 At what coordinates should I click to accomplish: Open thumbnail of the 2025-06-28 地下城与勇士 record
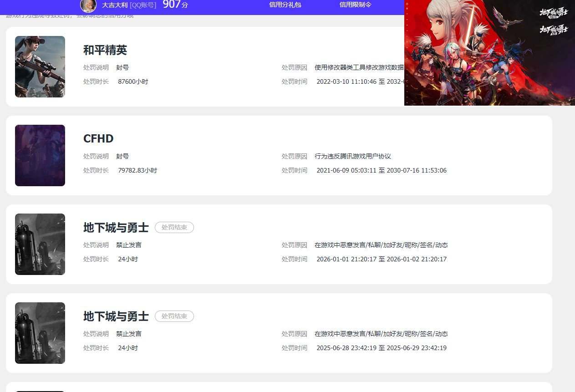click(x=40, y=333)
